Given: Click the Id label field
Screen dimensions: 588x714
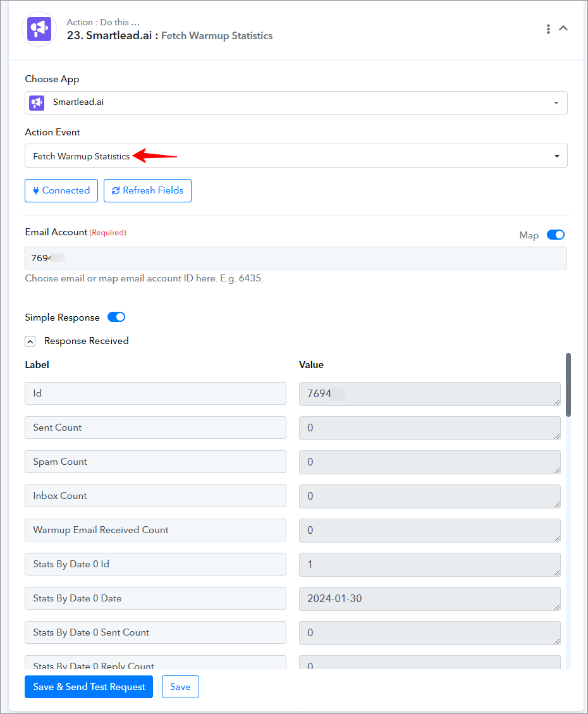Looking at the screenshot, I should [156, 393].
